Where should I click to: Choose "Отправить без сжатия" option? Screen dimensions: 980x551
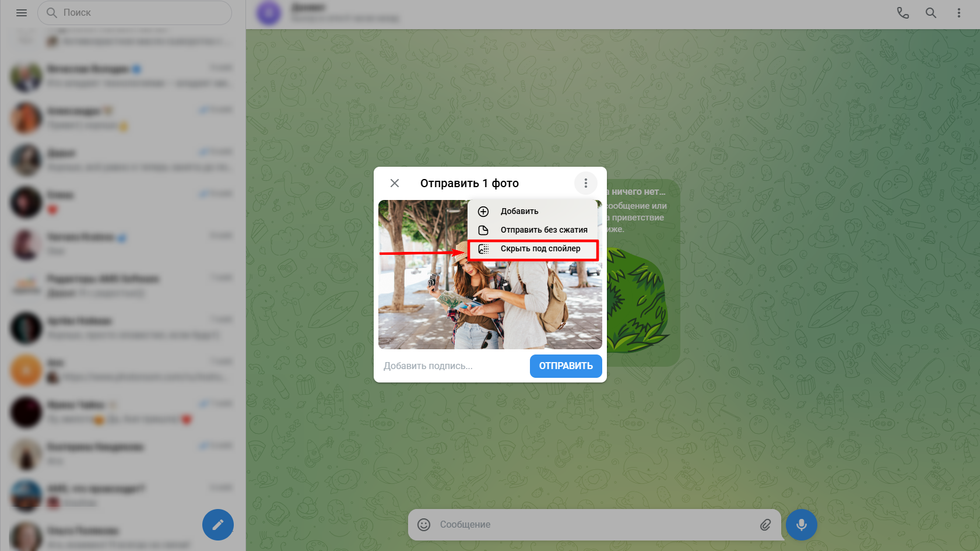(x=544, y=230)
